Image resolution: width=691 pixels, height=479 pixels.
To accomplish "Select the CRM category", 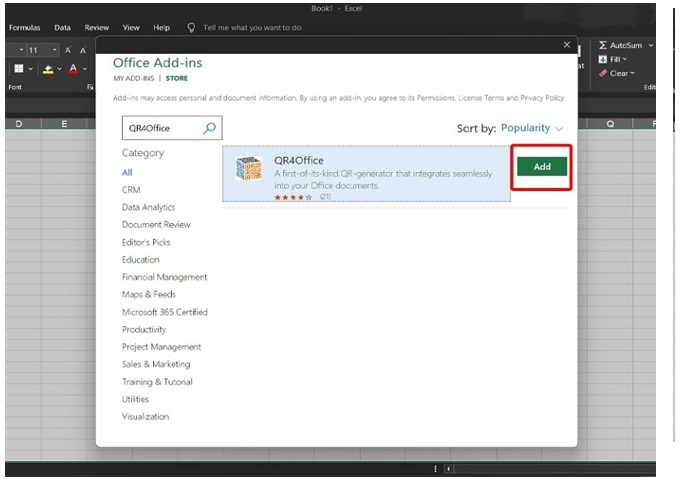I will pos(131,190).
